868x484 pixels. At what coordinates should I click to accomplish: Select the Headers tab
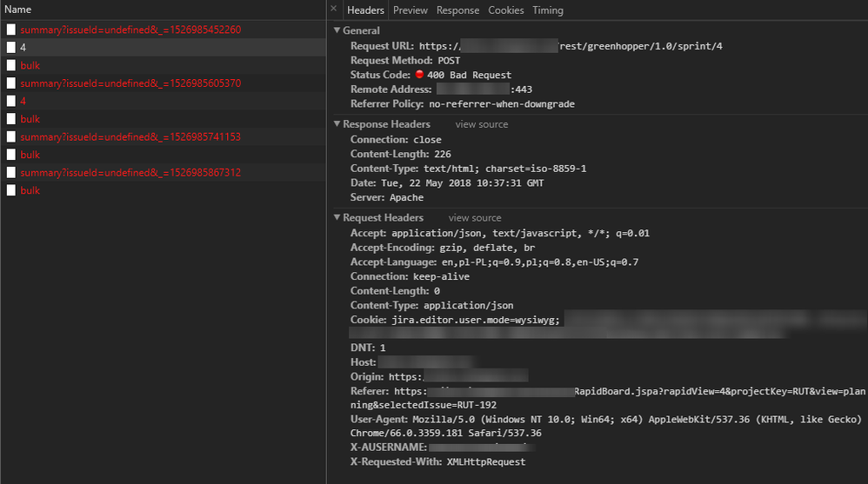pos(365,10)
